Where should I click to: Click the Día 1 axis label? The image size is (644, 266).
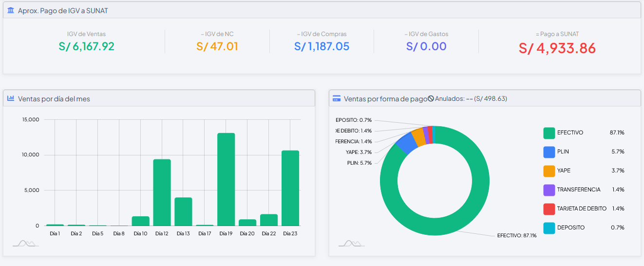pos(55,234)
